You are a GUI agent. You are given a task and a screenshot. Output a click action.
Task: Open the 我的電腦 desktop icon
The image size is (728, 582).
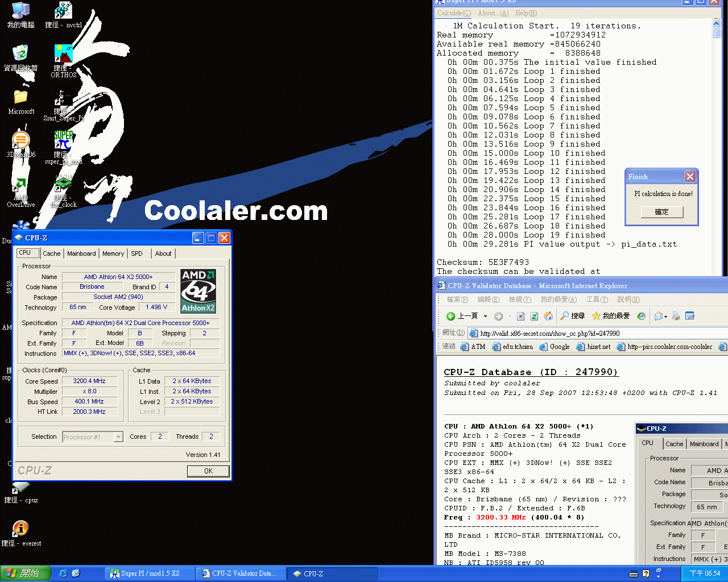coord(20,15)
